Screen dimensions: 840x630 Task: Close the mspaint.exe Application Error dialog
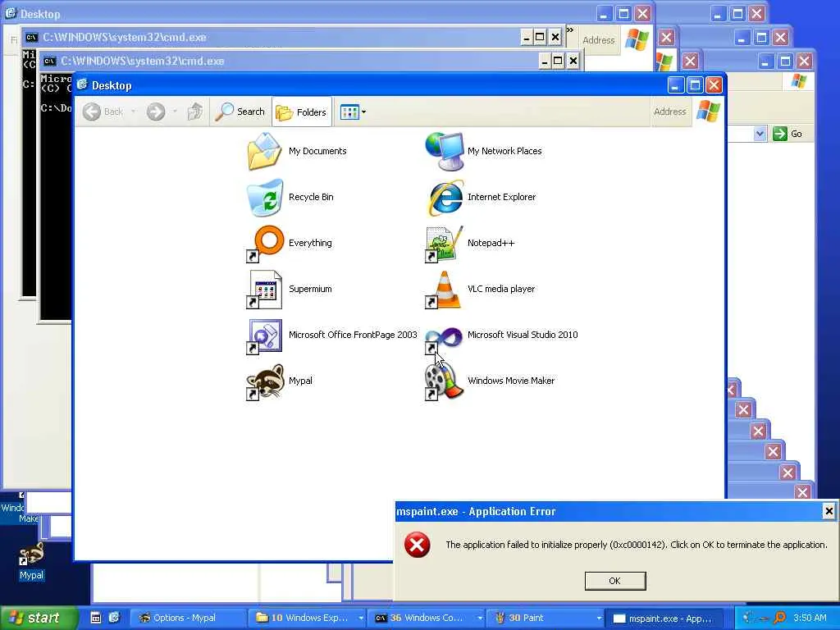point(829,511)
